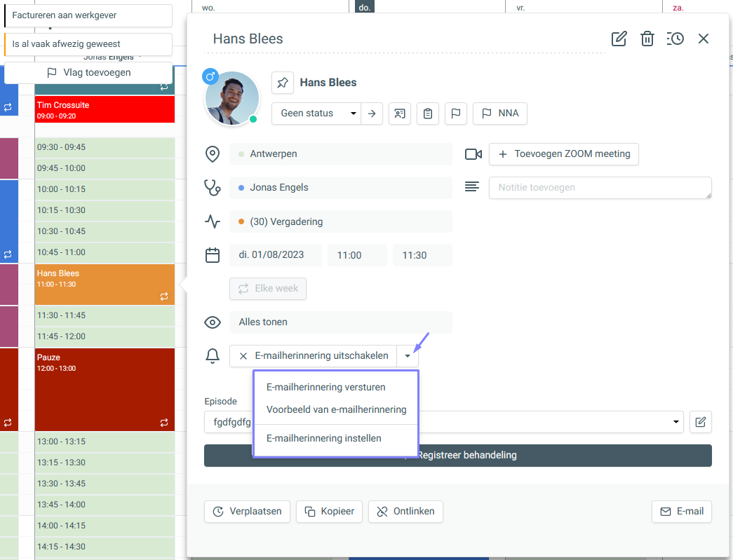Click Hans Blees profile photo
733x560 pixels.
click(x=232, y=98)
